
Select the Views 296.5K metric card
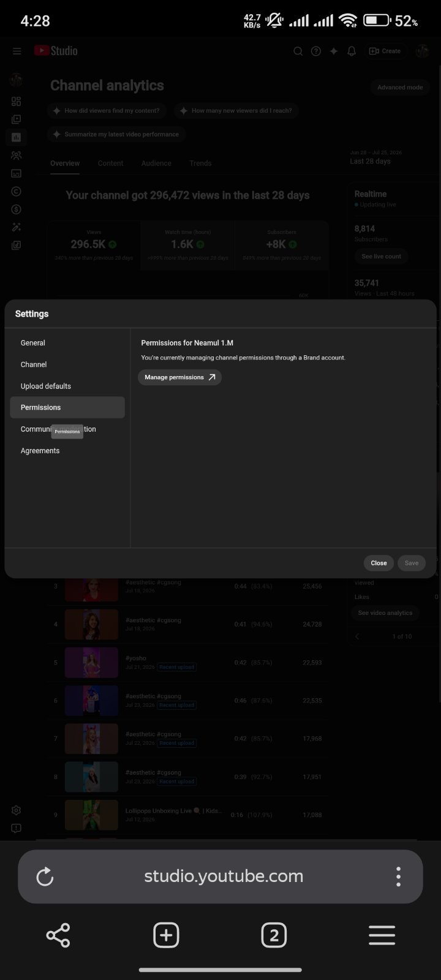pos(94,245)
